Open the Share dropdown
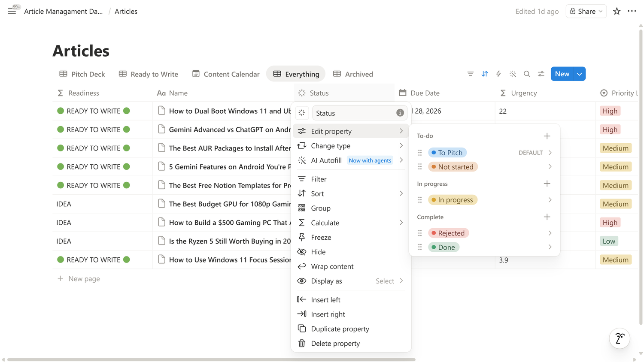 point(586,11)
